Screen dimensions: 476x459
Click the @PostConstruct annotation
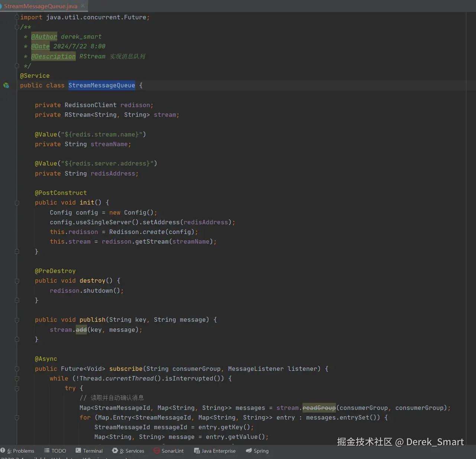pyautogui.click(x=61, y=193)
